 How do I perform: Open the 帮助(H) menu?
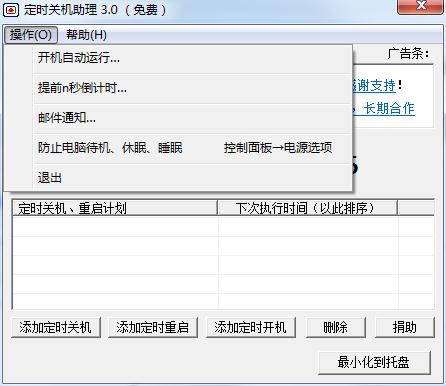click(x=86, y=35)
